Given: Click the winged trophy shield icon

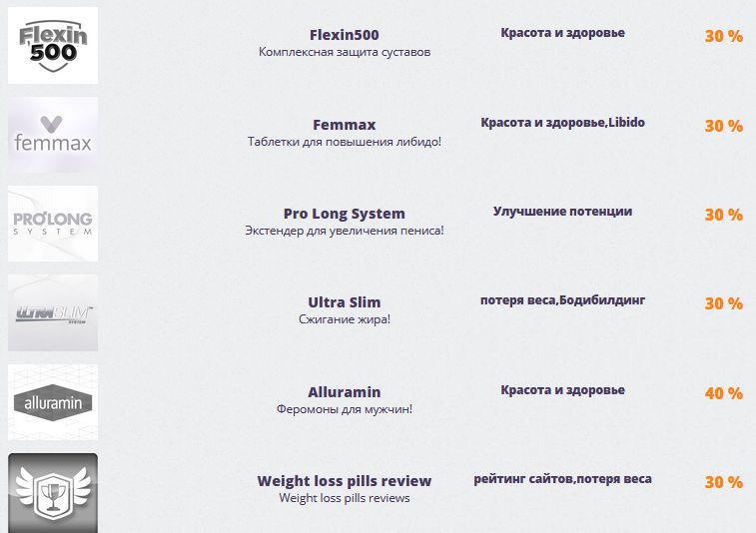Looking at the screenshot, I should point(53,492).
